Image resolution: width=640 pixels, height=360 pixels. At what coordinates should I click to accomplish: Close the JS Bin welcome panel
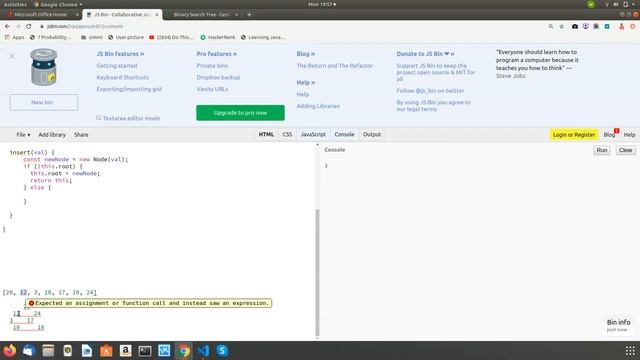12,56
